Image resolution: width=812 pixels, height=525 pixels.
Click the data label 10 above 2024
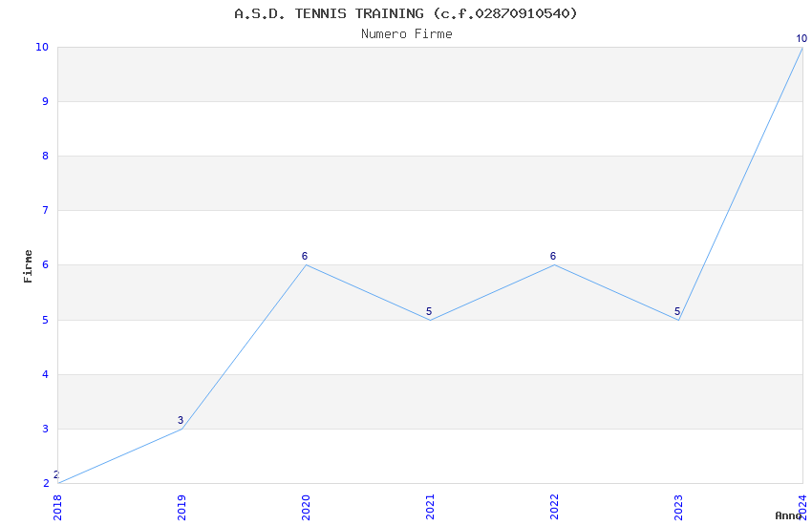tap(801, 38)
